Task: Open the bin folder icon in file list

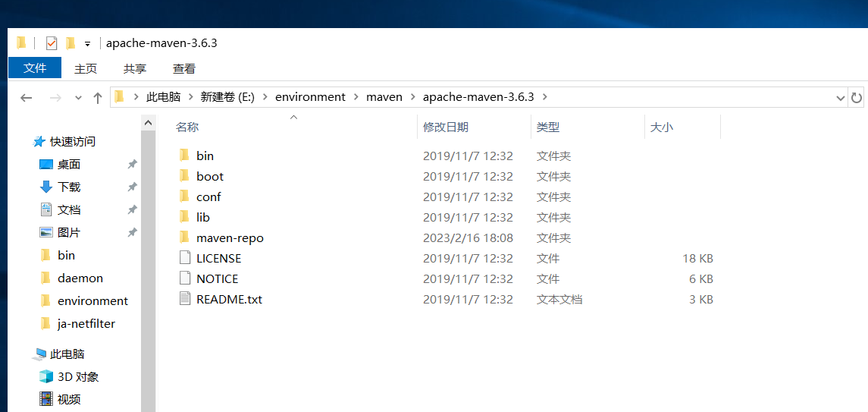Action: point(185,156)
